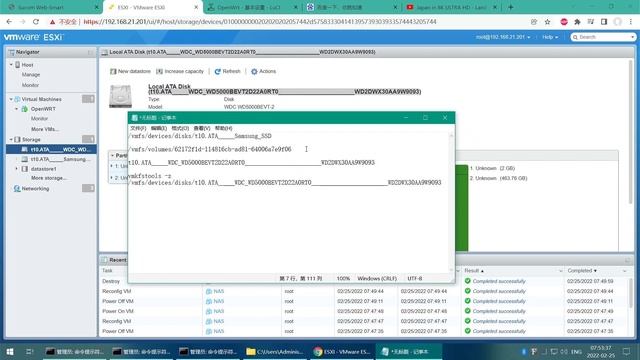Switch to the Chrome ESXi taskbar button

point(342,351)
